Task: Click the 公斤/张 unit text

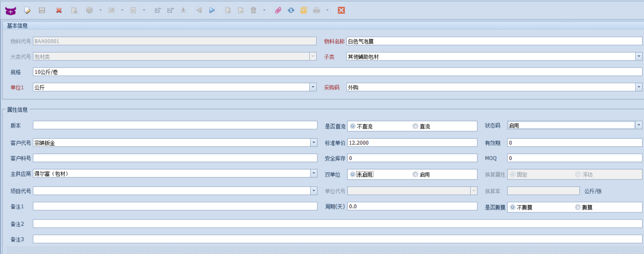Action: [593, 191]
